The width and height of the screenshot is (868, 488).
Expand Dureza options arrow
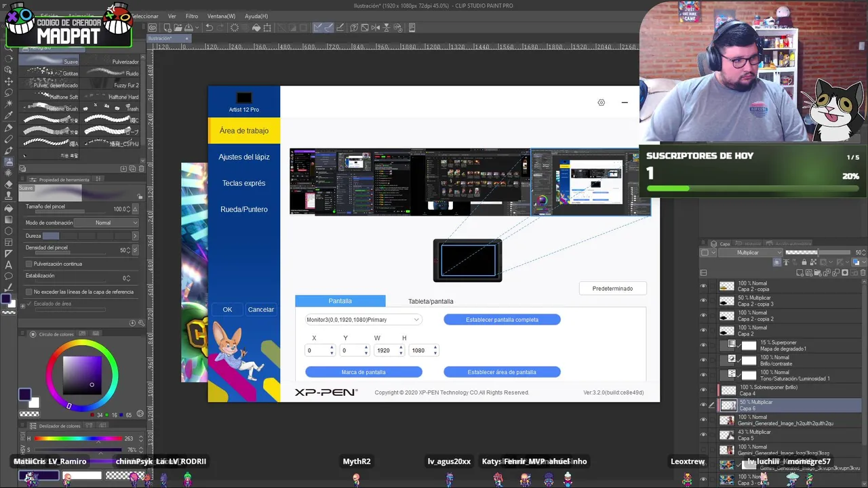point(134,236)
